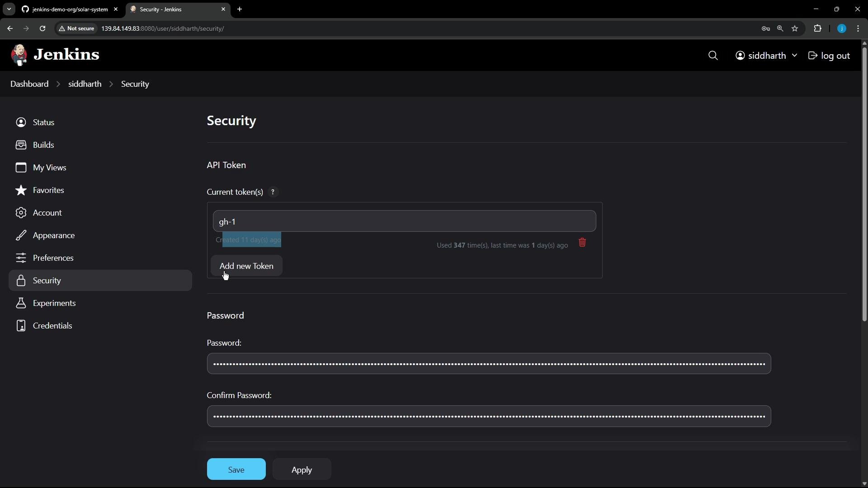Click the Jenkins title text in the header
Image resolution: width=868 pixels, height=488 pixels.
pos(66,55)
